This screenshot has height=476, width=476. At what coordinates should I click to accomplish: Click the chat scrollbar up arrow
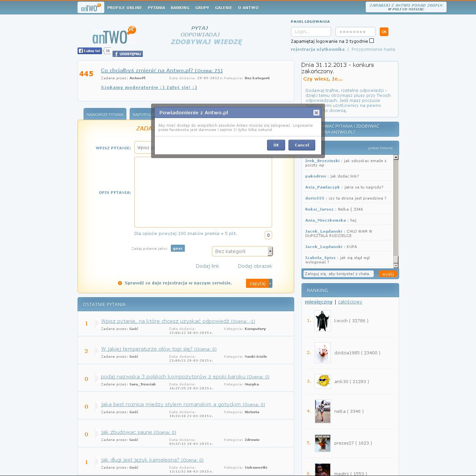tap(396, 157)
